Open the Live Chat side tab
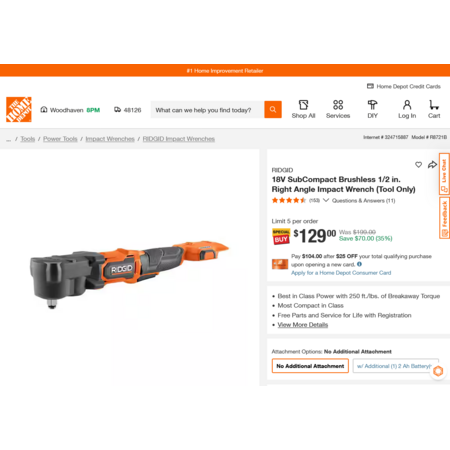450x450 pixels. tap(444, 174)
